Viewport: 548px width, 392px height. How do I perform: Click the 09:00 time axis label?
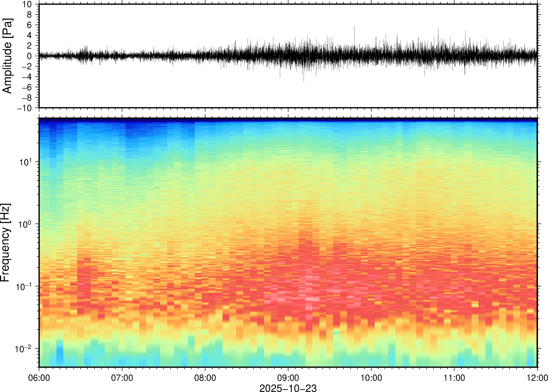tap(288, 378)
